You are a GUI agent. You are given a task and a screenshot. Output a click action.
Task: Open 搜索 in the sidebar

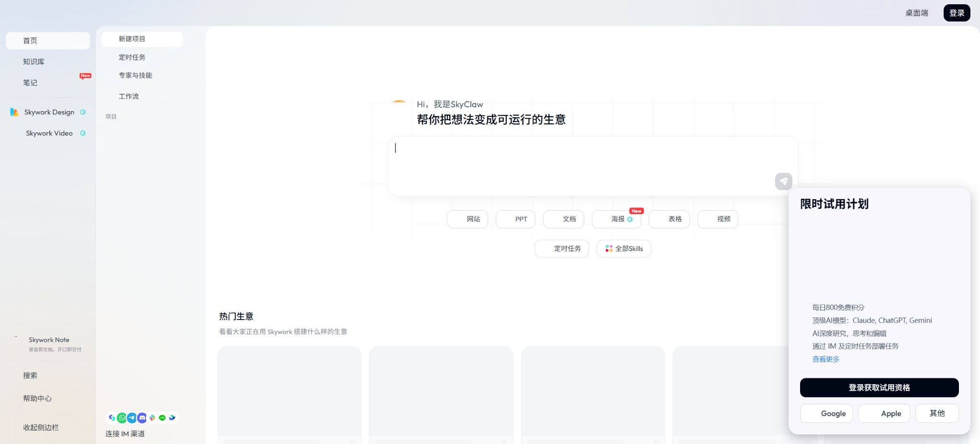point(48,376)
